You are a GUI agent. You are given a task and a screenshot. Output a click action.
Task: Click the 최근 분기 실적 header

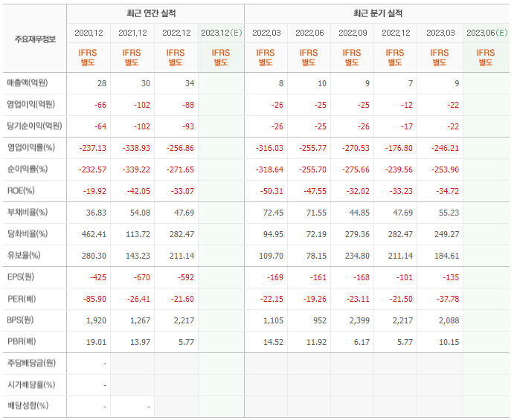coord(378,13)
